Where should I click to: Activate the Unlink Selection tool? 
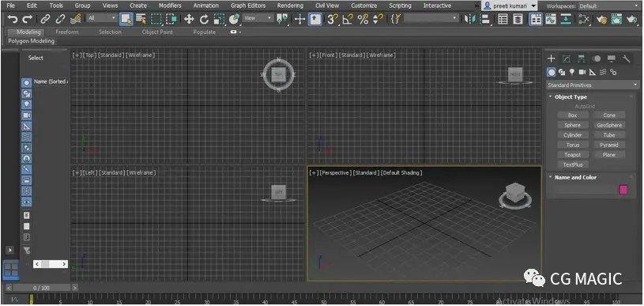tap(60, 19)
